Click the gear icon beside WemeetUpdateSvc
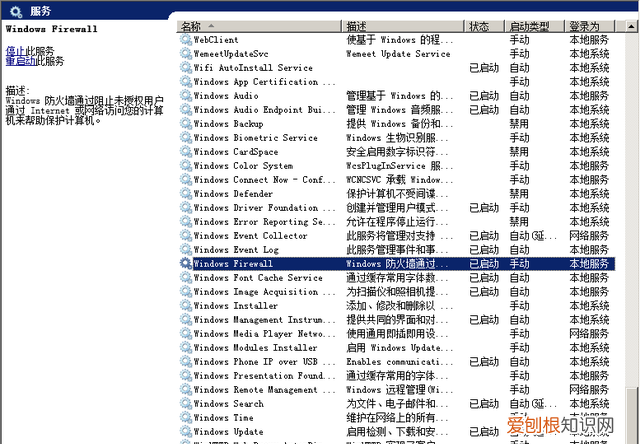Image resolution: width=640 pixels, height=444 pixels. [186, 53]
